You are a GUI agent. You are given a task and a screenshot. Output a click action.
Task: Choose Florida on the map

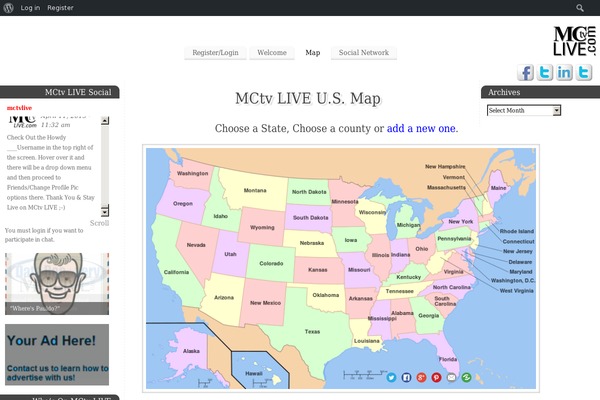[x=448, y=359]
